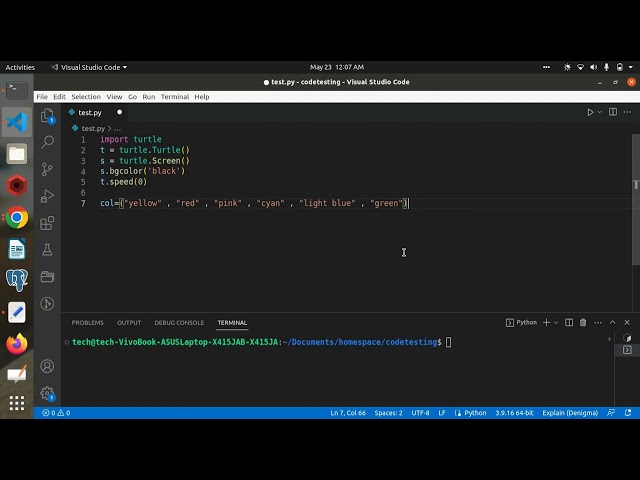
Task: Click the breadcrumb ellipsis after test.py
Action: [x=118, y=129]
